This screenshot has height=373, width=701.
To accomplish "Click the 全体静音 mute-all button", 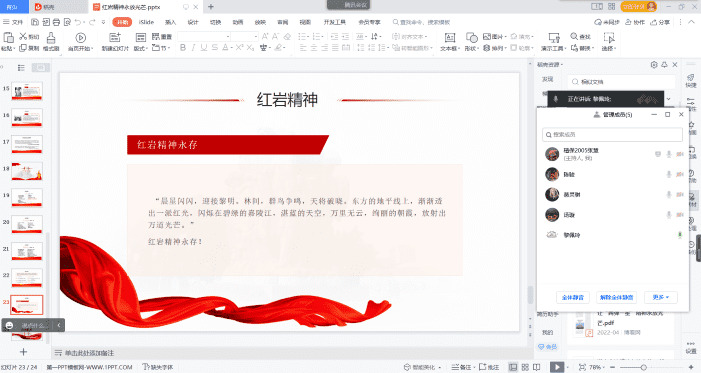I will 573,297.
